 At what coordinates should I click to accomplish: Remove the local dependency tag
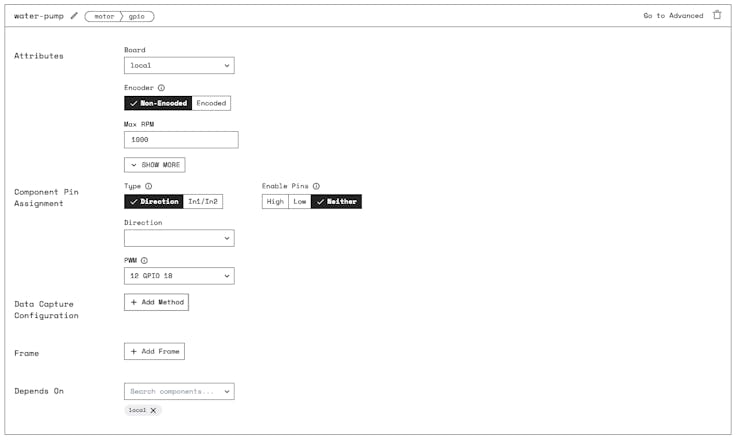click(153, 410)
